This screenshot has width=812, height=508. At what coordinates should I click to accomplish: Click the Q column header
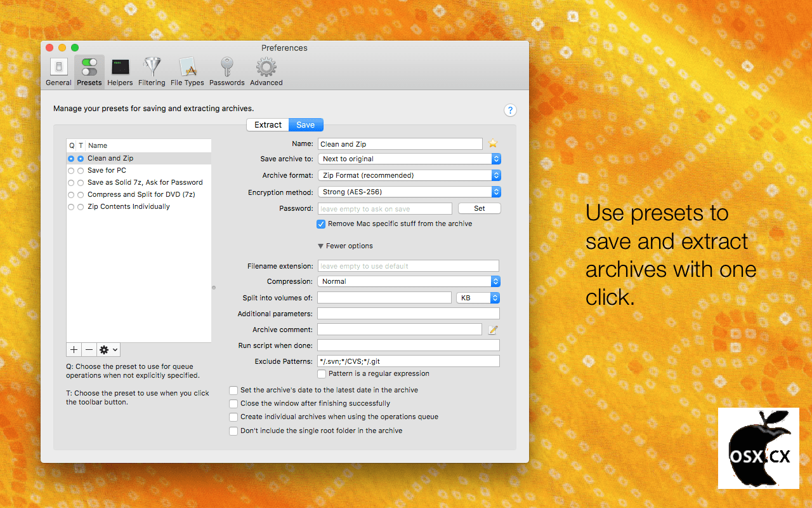72,145
